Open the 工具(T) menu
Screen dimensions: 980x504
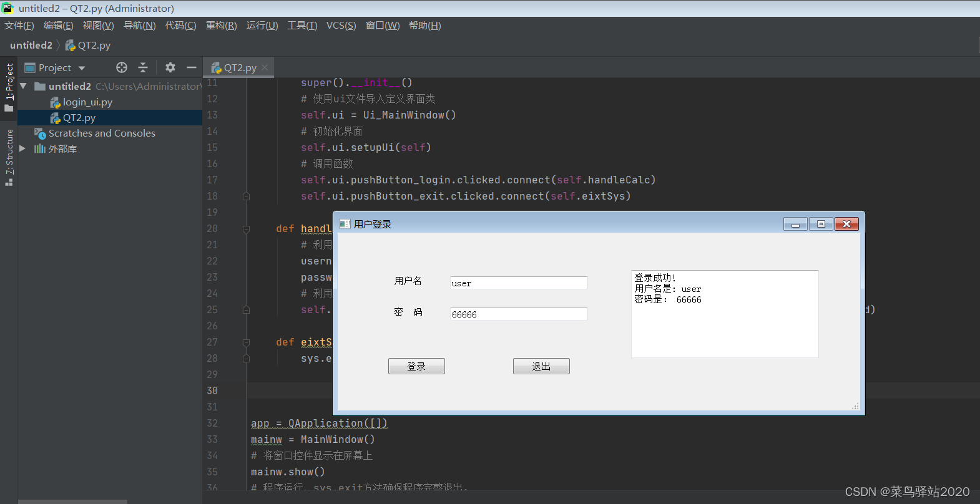click(302, 26)
